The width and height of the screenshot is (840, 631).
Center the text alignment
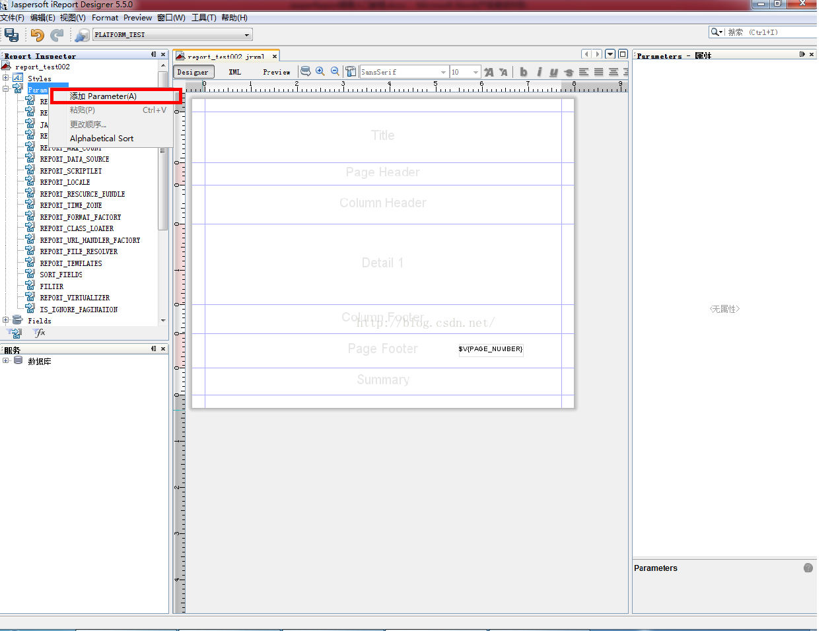(613, 72)
